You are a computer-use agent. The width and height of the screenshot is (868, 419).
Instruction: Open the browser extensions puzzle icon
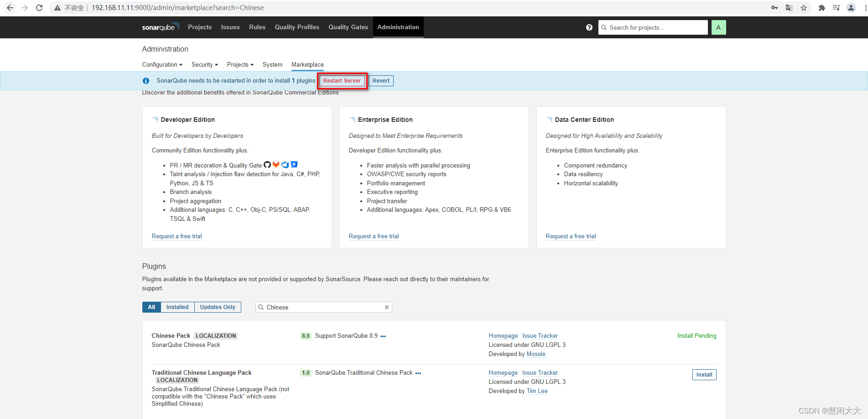[x=821, y=8]
